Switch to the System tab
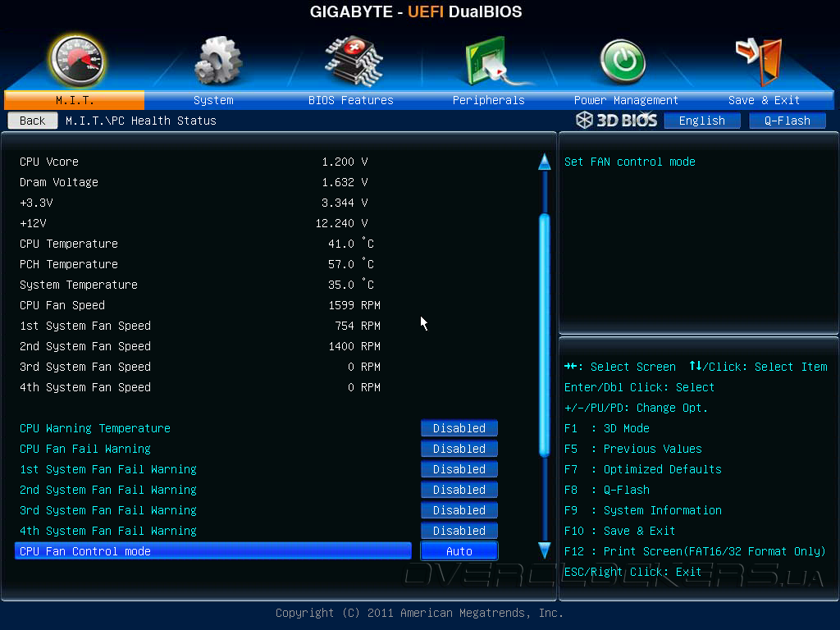 pos(213,100)
